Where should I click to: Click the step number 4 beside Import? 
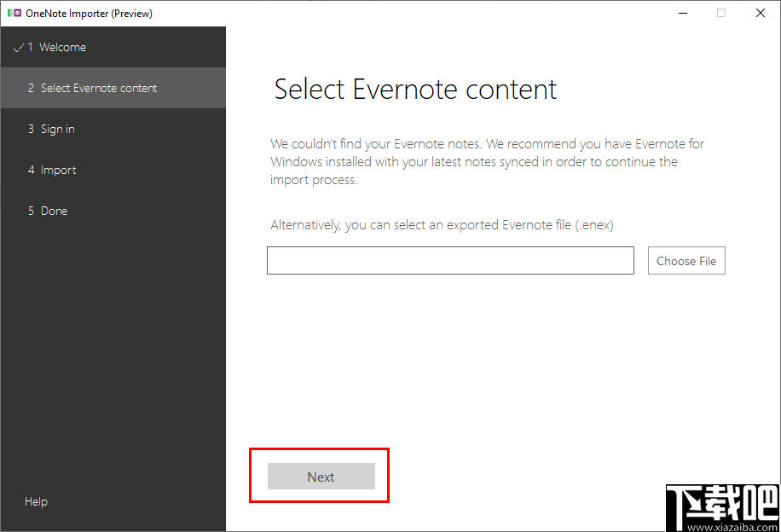point(30,170)
